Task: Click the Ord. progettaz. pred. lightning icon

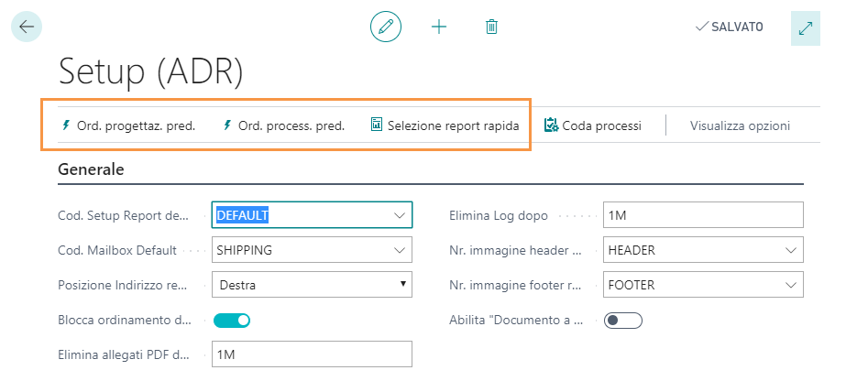Action: (65, 125)
